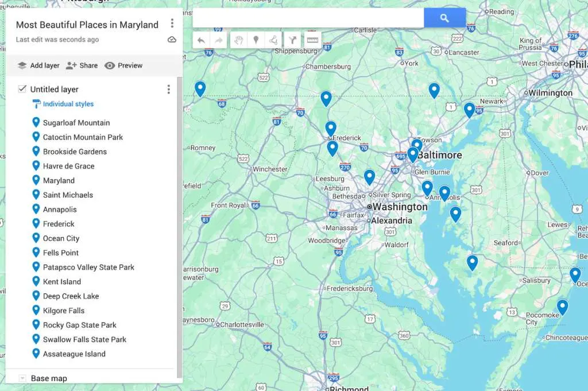This screenshot has height=391, width=588.
Task: Click the map marker near Ocean City
Action: [575, 275]
